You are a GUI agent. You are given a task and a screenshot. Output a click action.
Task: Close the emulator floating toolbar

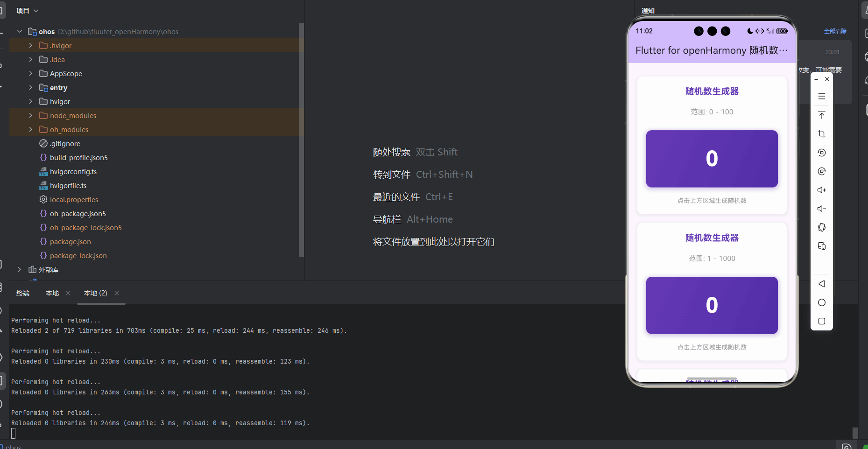tap(827, 79)
